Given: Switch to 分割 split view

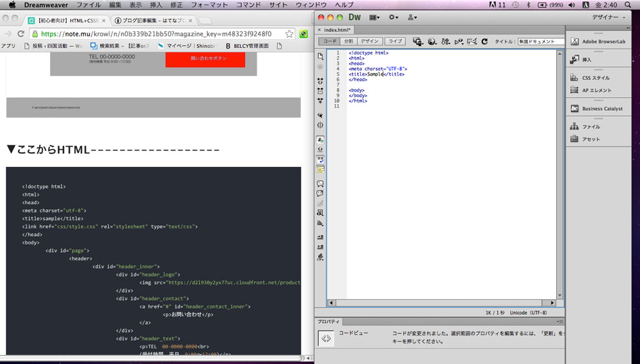Looking at the screenshot, I should click(349, 41).
